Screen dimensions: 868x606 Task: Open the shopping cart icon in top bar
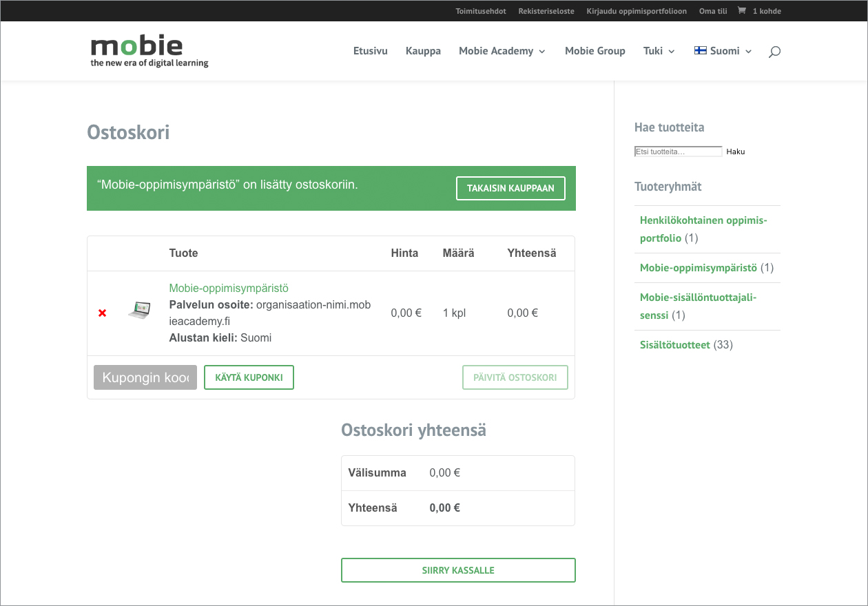[741, 11]
